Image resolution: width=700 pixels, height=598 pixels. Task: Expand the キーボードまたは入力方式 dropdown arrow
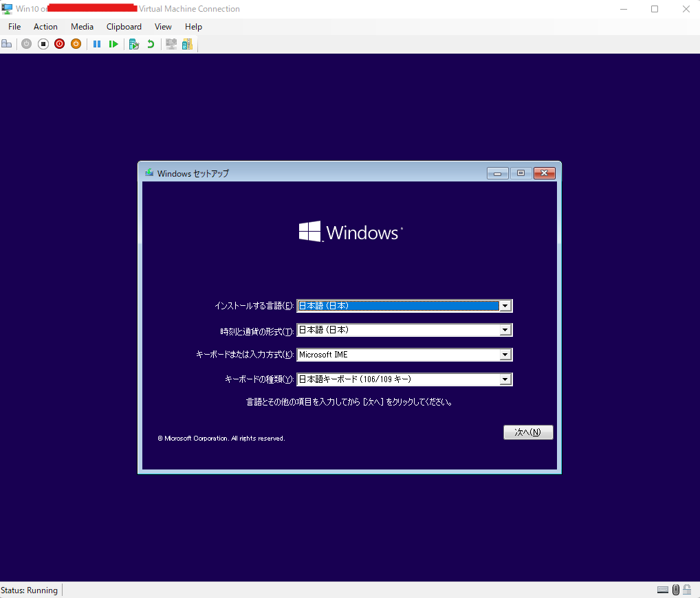point(505,355)
